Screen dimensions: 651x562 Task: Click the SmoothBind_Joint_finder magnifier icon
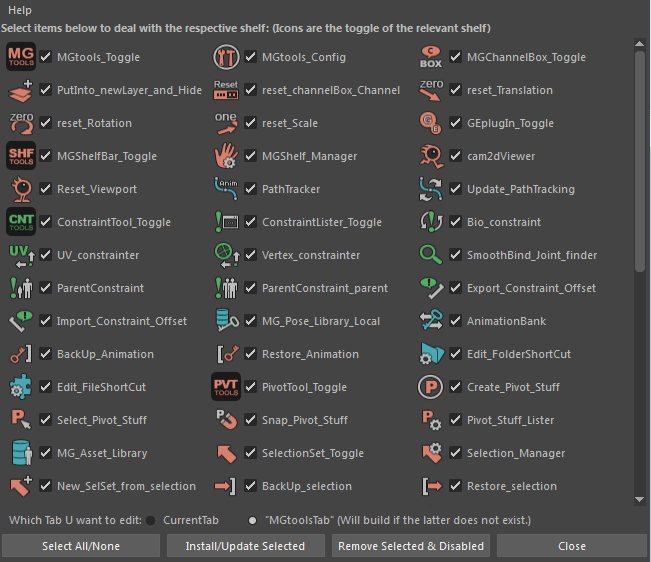[431, 255]
